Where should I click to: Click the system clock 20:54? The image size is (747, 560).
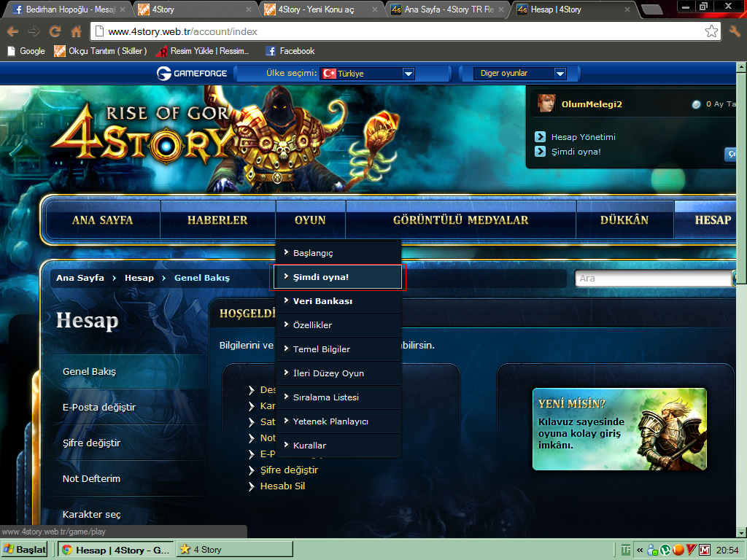(x=727, y=550)
